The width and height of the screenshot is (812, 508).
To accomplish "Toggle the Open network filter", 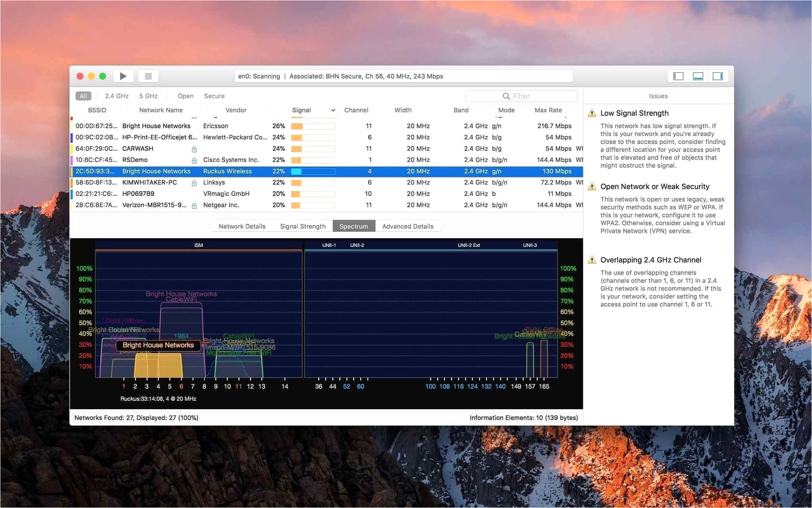I will point(185,96).
